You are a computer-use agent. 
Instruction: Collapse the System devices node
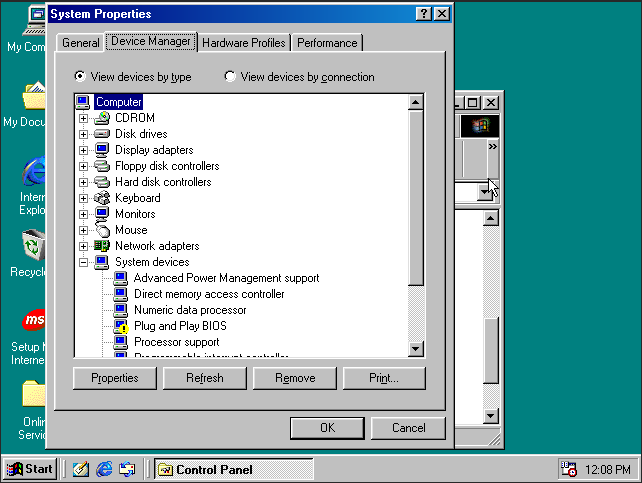pyautogui.click(x=84, y=262)
